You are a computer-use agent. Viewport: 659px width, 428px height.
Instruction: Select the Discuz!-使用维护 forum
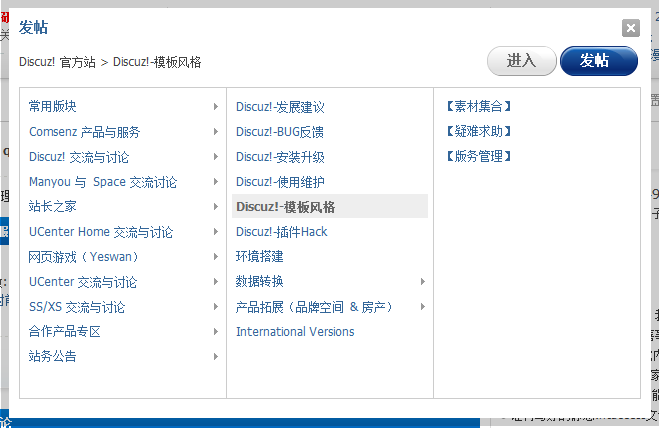click(280, 182)
